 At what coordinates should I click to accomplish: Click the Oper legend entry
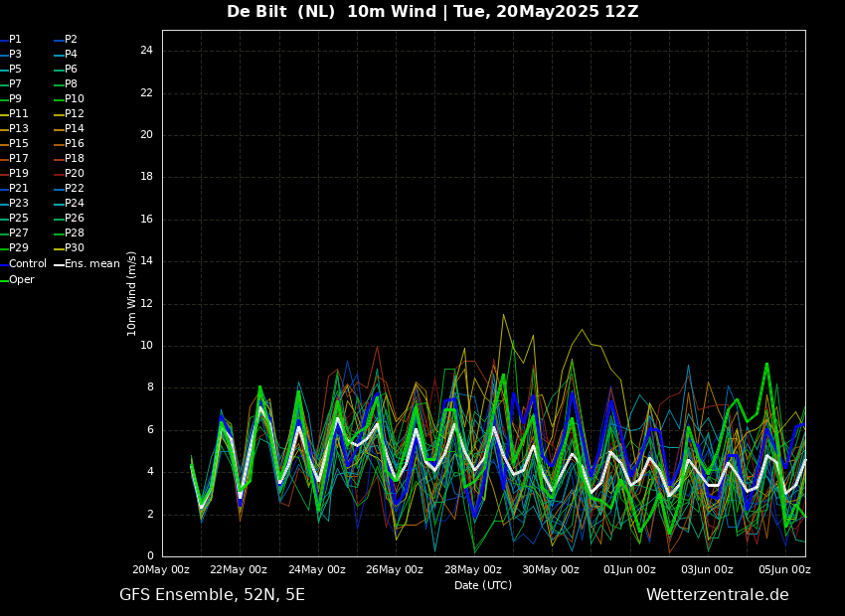[22, 280]
